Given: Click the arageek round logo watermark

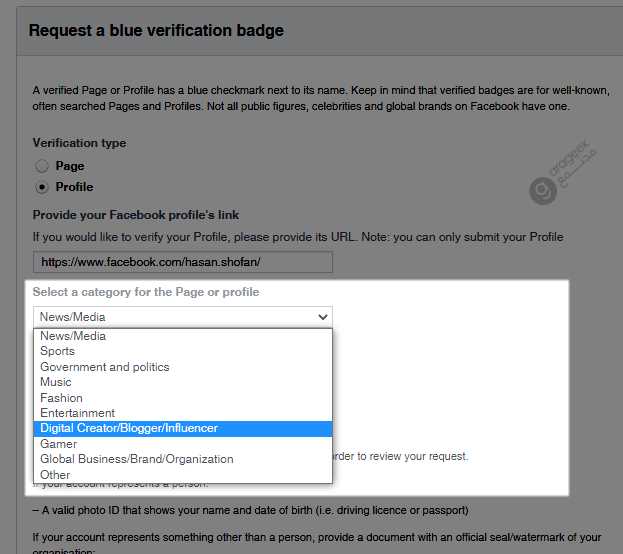Looking at the screenshot, I should pos(543,191).
